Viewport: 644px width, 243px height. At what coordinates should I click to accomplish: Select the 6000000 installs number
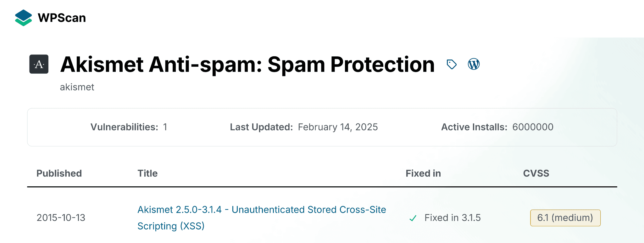pyautogui.click(x=533, y=127)
